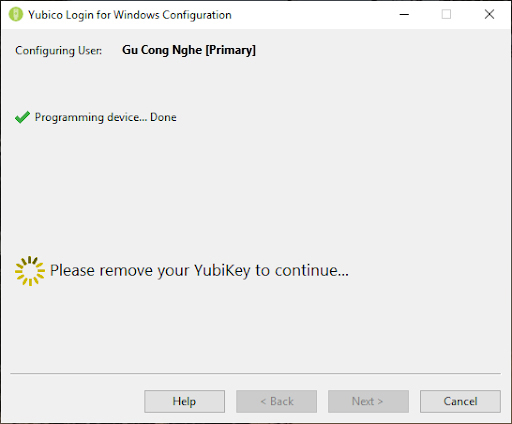Close the Yubico Login configuration window
512x424 pixels.
coord(489,14)
